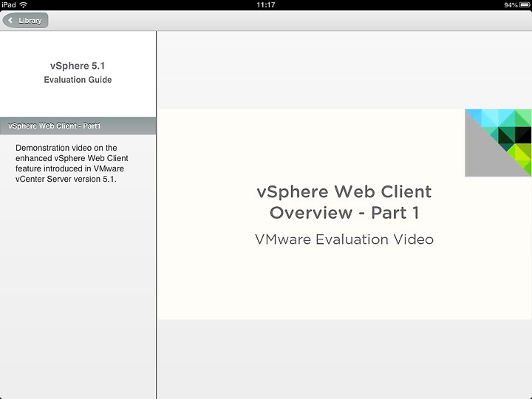Tap the VMware Evaluation Video caption

pos(344,239)
